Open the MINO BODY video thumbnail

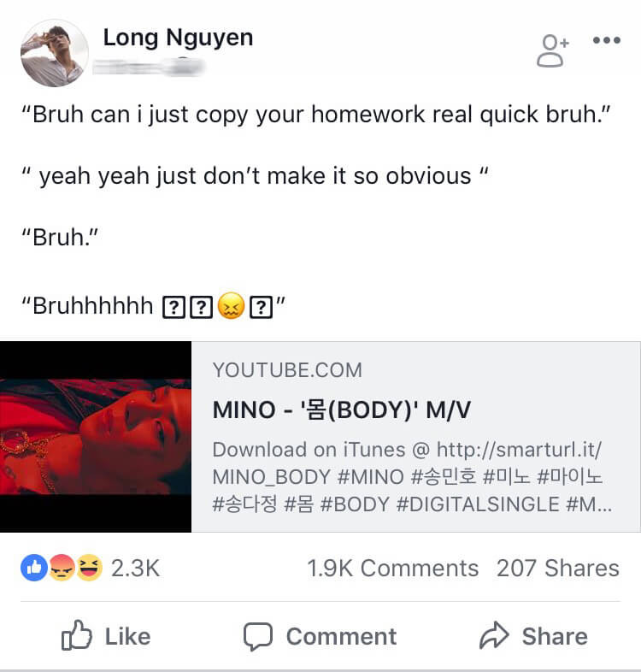(x=96, y=437)
